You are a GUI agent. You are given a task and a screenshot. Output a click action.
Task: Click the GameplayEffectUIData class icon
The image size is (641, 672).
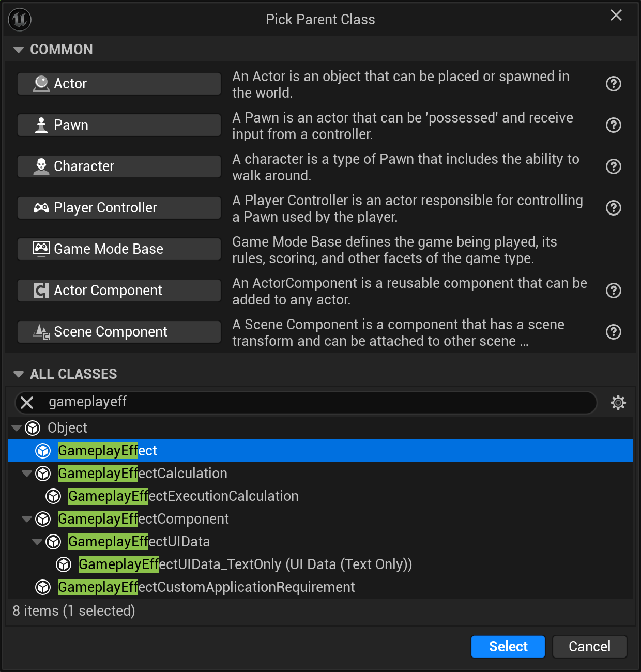(x=53, y=542)
